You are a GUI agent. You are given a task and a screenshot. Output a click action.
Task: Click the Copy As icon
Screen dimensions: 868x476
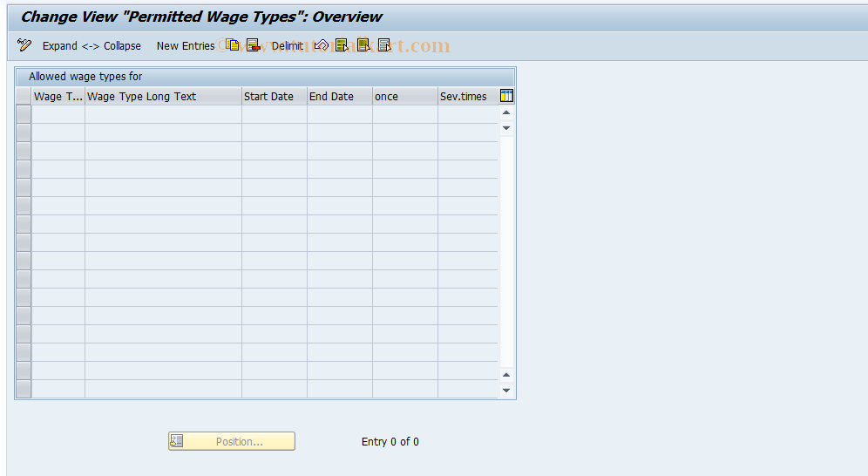pos(233,45)
